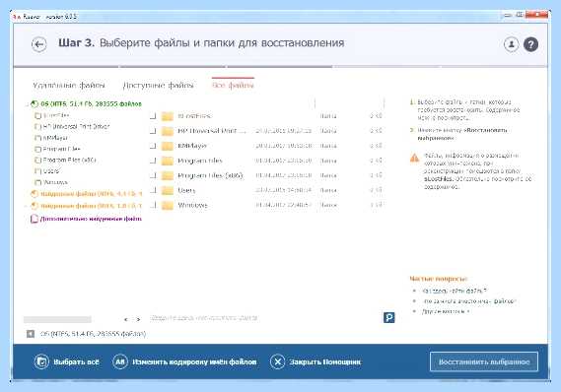Check the tree checkbox of Program Files (x86)
Image resolution: width=561 pixels, height=392 pixels.
click(x=37, y=161)
